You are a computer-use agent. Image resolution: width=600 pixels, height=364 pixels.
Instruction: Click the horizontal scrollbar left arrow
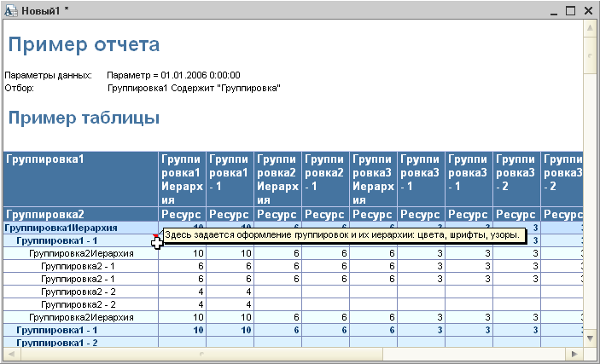[11, 354]
